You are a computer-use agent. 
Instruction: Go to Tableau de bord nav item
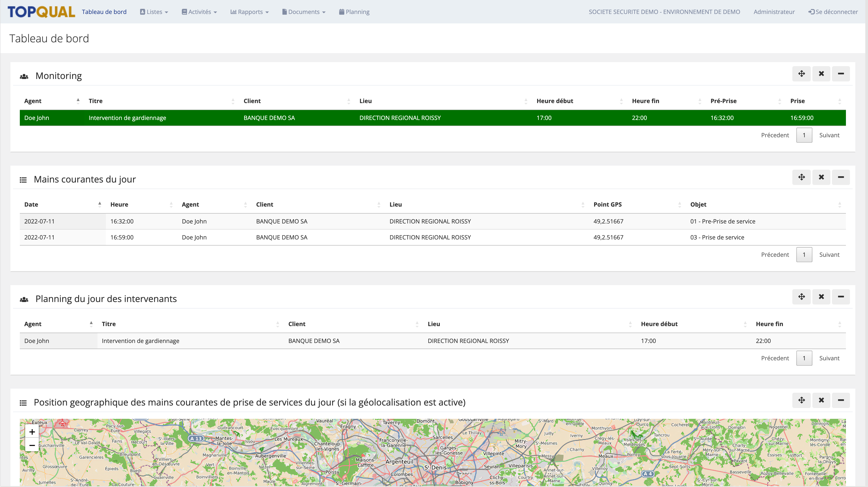pos(104,12)
